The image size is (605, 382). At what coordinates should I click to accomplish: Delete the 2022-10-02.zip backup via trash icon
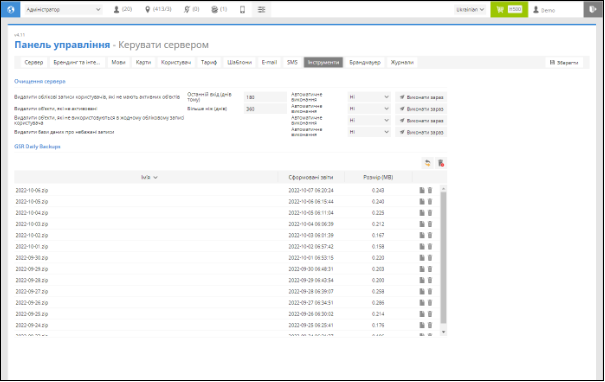pyautogui.click(x=430, y=235)
